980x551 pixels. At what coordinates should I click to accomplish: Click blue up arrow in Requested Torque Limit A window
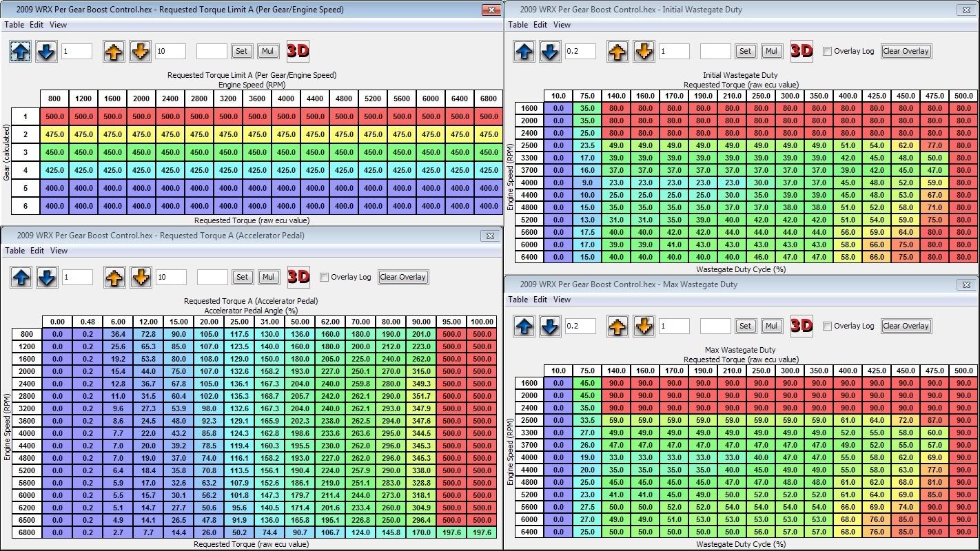click(x=20, y=51)
